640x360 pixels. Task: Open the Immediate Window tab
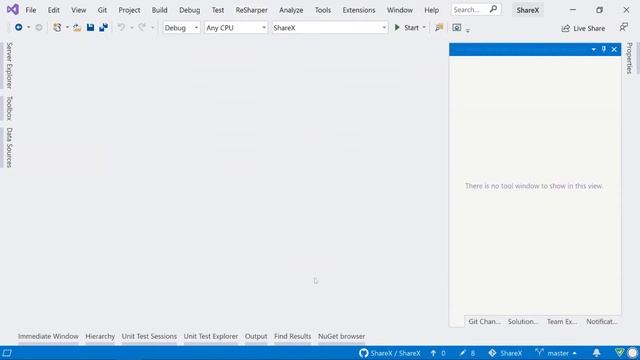point(48,336)
